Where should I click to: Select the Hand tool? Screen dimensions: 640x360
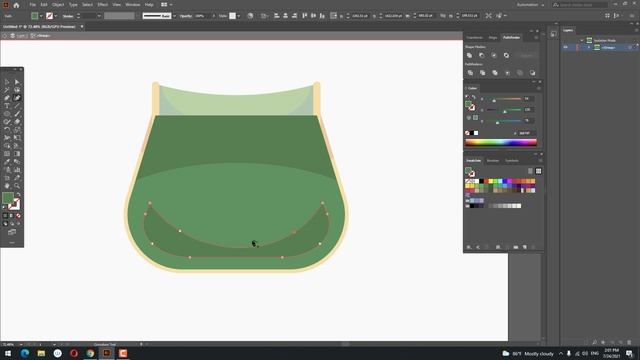[x=7, y=186]
